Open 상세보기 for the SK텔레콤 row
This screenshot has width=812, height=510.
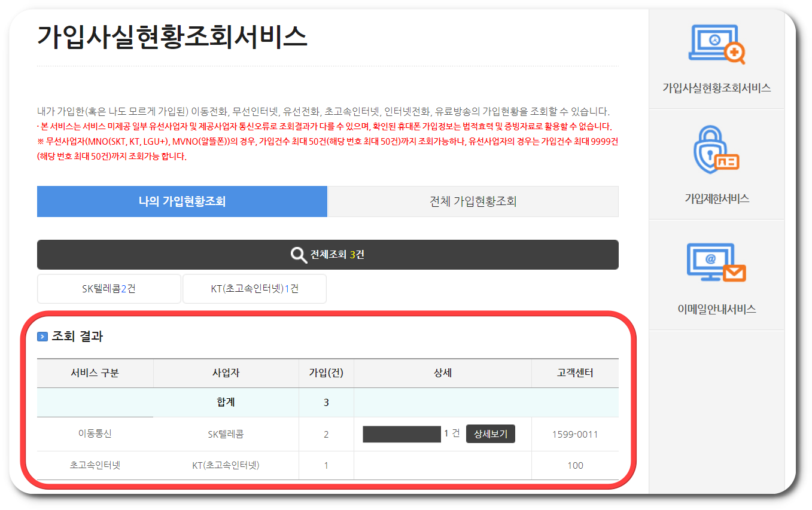pyautogui.click(x=491, y=434)
